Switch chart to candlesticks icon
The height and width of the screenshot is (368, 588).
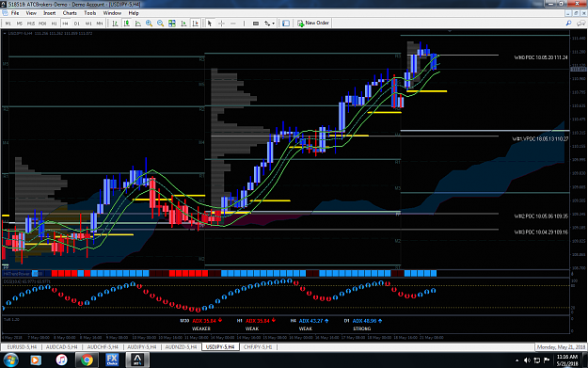127,24
